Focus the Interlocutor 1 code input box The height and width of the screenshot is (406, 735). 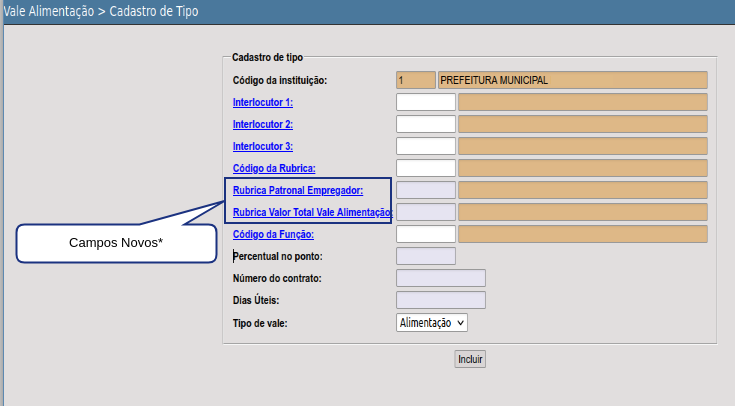tap(426, 102)
